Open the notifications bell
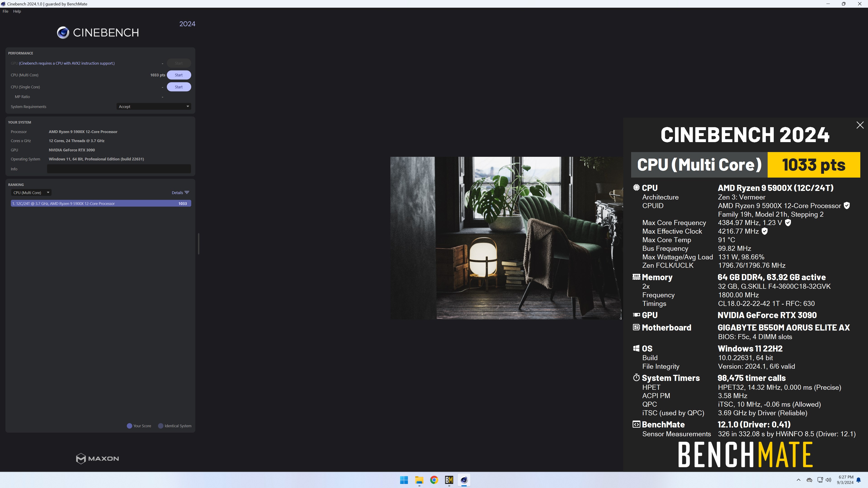Image resolution: width=868 pixels, height=488 pixels. [x=859, y=480]
